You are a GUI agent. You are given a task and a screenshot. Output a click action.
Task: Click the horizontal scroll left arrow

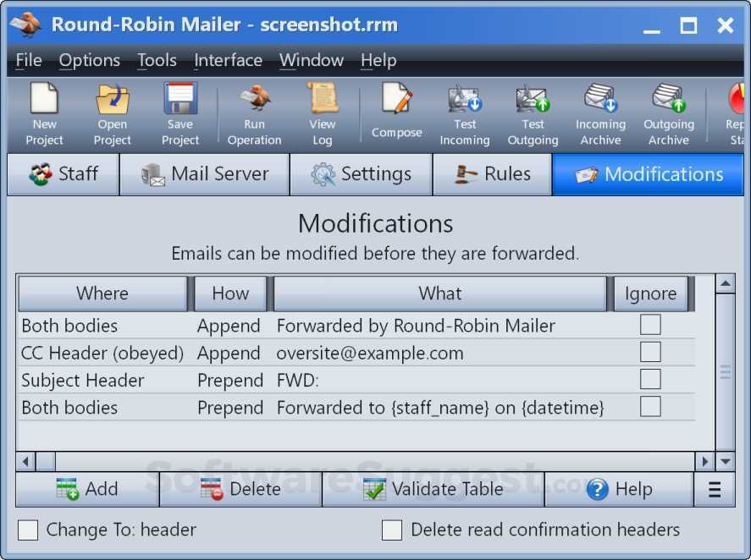(26, 461)
